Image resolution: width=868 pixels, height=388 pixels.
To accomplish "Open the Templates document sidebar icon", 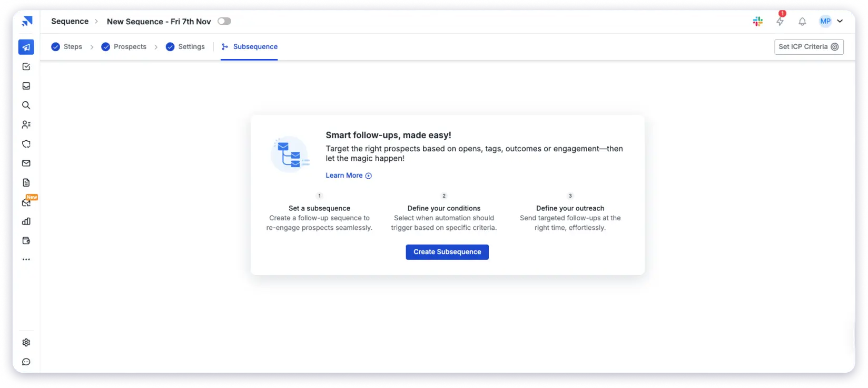I will click(x=26, y=182).
